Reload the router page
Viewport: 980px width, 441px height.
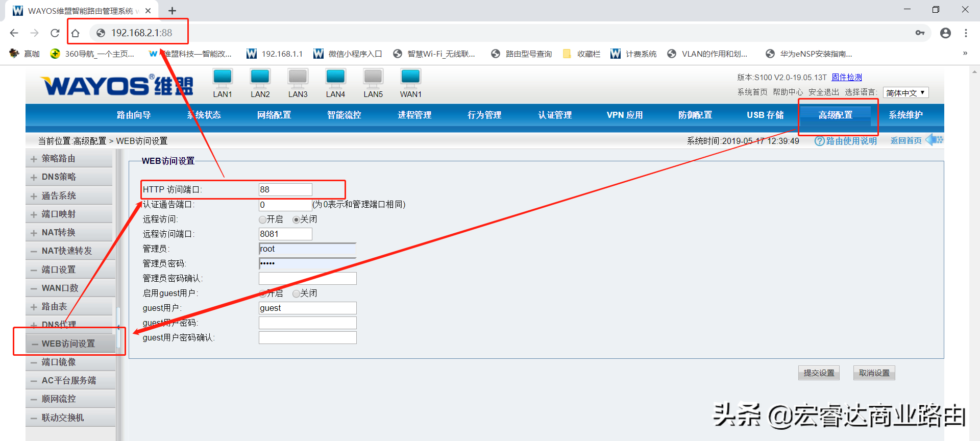[x=55, y=33]
